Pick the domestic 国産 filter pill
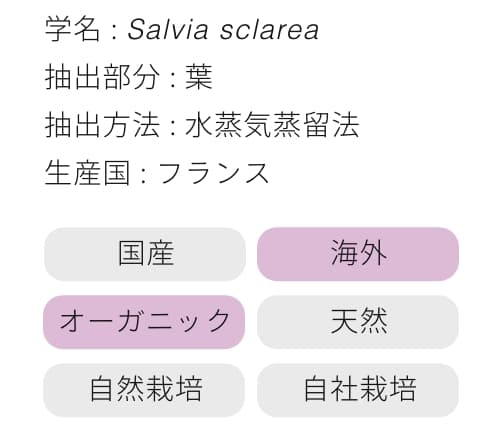 (145, 254)
